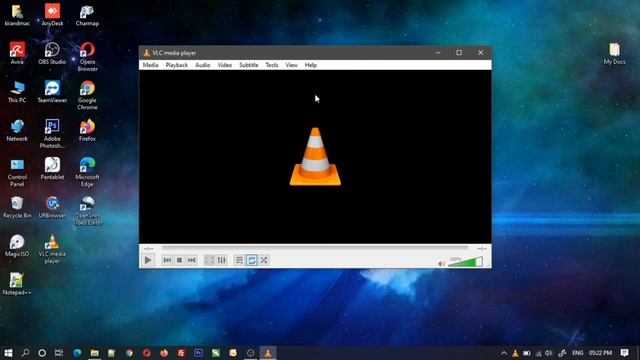640x360 pixels.
Task: Select the My Docs desktop icon
Action: pos(614,53)
